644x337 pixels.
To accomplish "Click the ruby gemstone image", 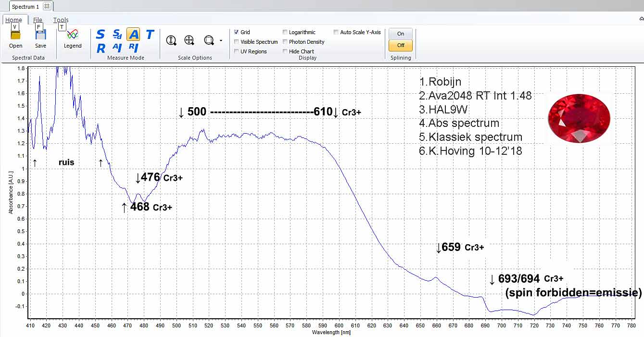I will (579, 118).
